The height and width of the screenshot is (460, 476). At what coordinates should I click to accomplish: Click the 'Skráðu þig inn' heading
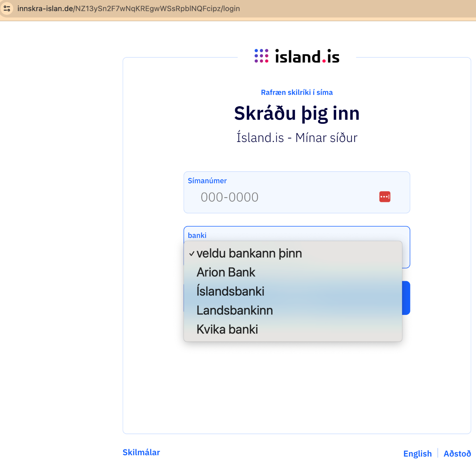tap(297, 113)
